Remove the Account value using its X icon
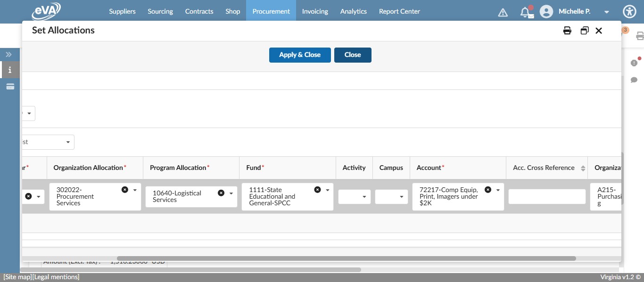Viewport: 644px width, 282px height. (x=488, y=189)
